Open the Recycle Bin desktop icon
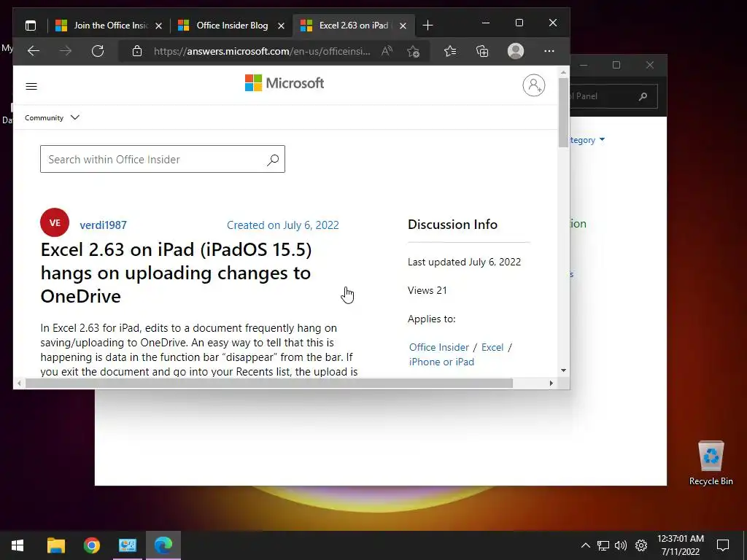This screenshot has width=747, height=560. tap(711, 463)
